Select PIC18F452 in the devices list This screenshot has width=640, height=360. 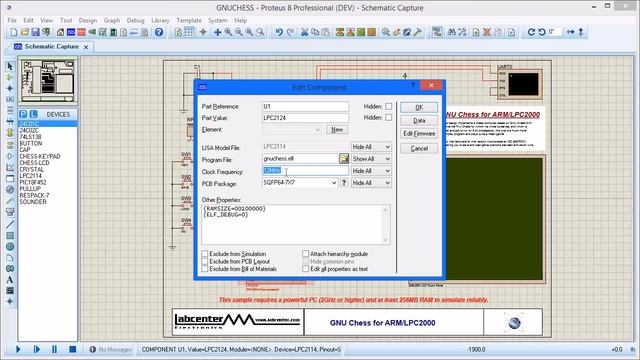[x=33, y=182]
